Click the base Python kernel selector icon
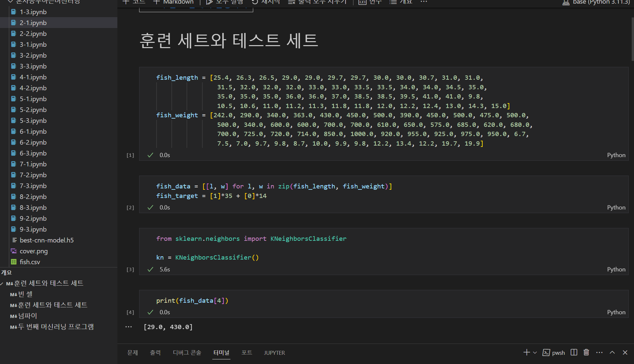Image resolution: width=634 pixels, height=364 pixels. (566, 2)
